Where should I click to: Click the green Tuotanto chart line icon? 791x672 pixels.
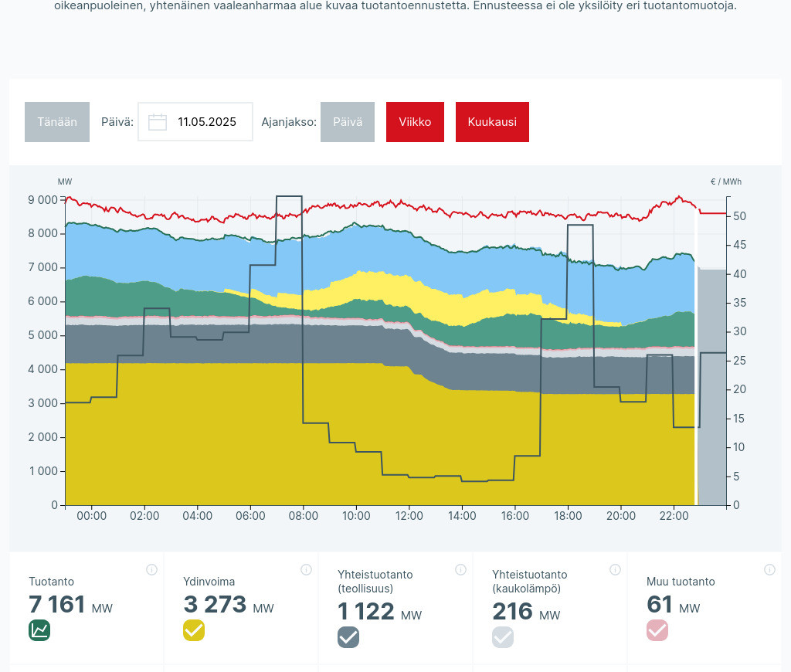[x=39, y=630]
